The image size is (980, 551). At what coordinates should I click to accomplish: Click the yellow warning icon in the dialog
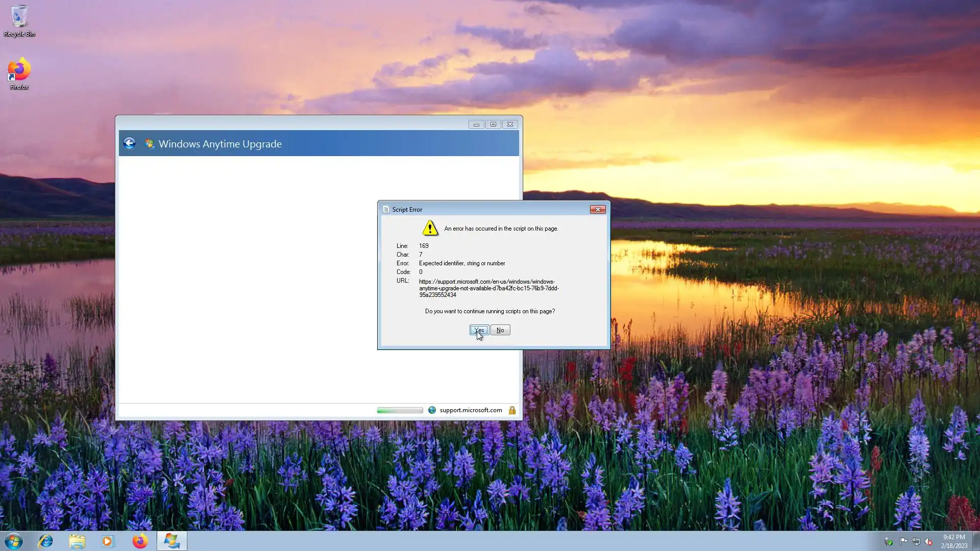(430, 228)
